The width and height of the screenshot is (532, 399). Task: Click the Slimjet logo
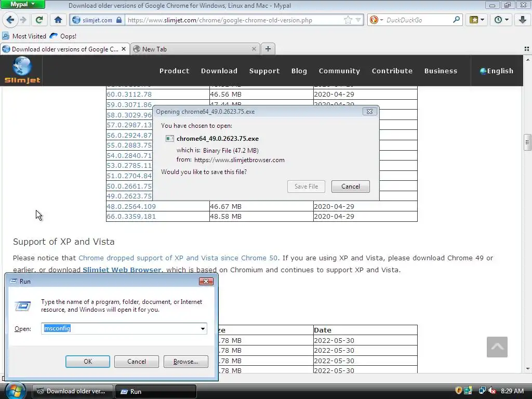click(22, 70)
